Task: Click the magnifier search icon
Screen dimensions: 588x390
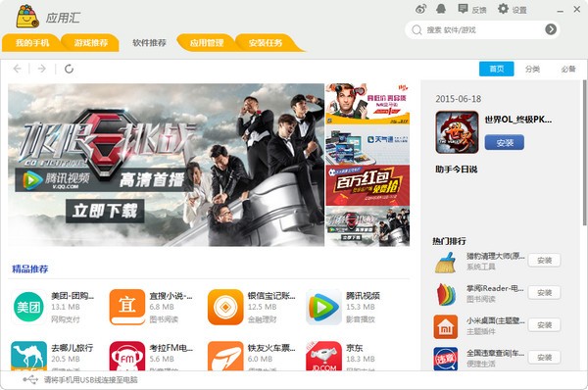Action: pyautogui.click(x=416, y=29)
